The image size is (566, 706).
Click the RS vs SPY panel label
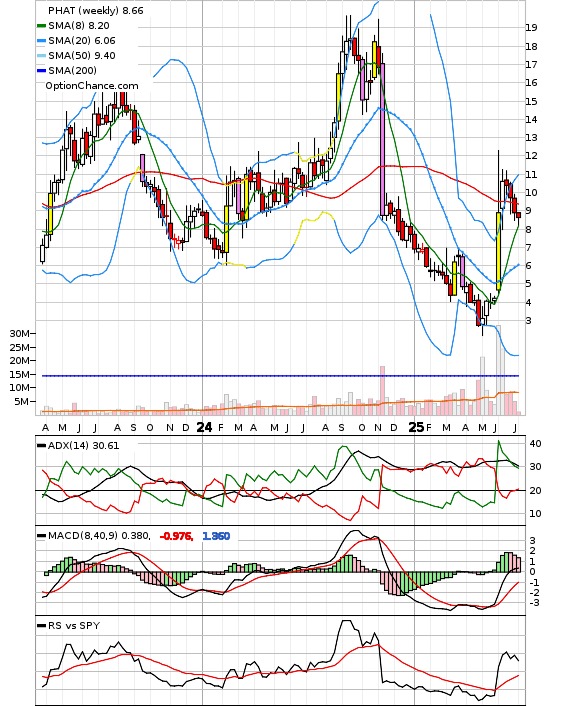[74, 625]
